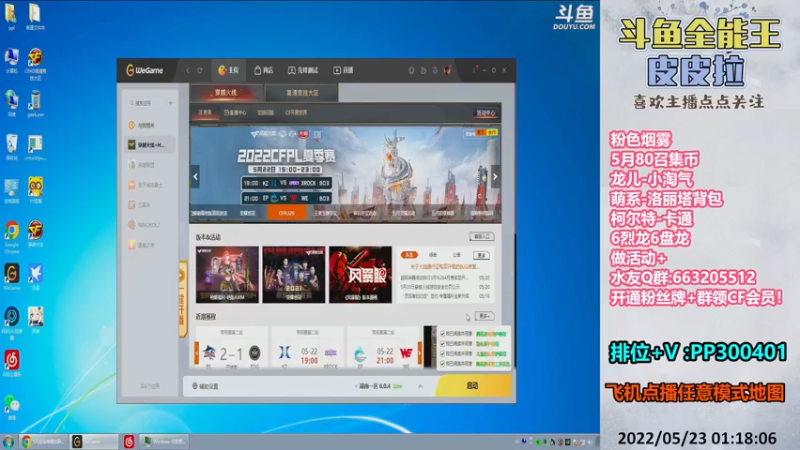Open the pioneer test tab (先锋测试)
The height and width of the screenshot is (450, 800).
point(303,70)
